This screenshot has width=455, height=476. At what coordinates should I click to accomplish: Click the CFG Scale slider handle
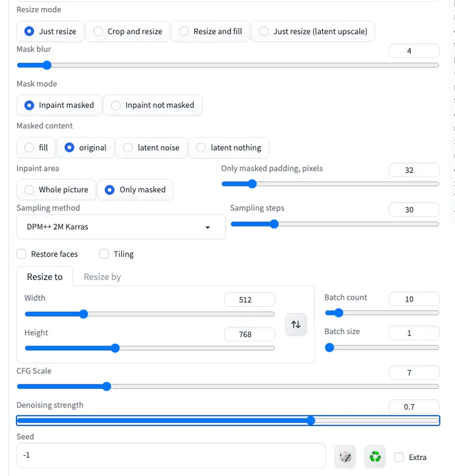click(x=106, y=386)
